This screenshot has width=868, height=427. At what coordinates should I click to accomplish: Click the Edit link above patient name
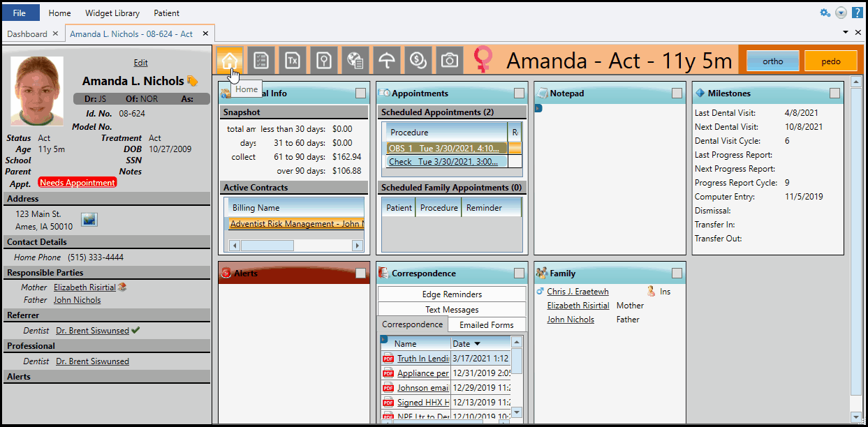pyautogui.click(x=140, y=63)
